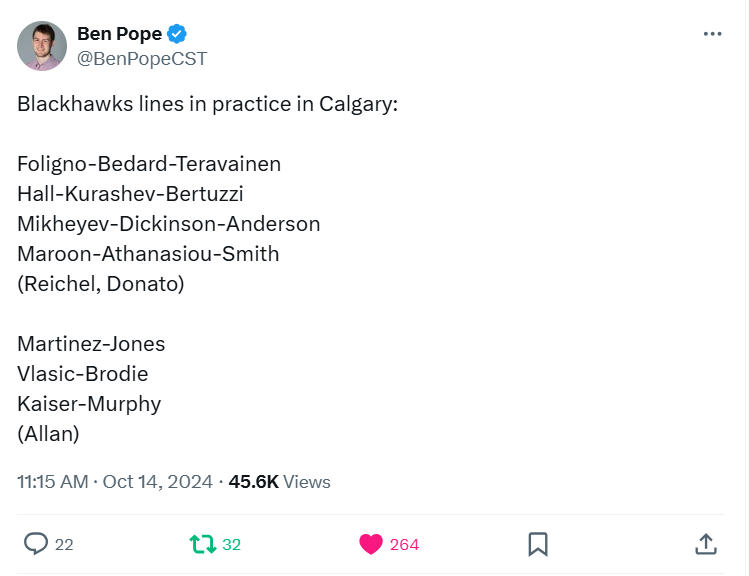Open Ben Pope's profile photo
Viewport: 749px width, 576px height.
point(42,46)
